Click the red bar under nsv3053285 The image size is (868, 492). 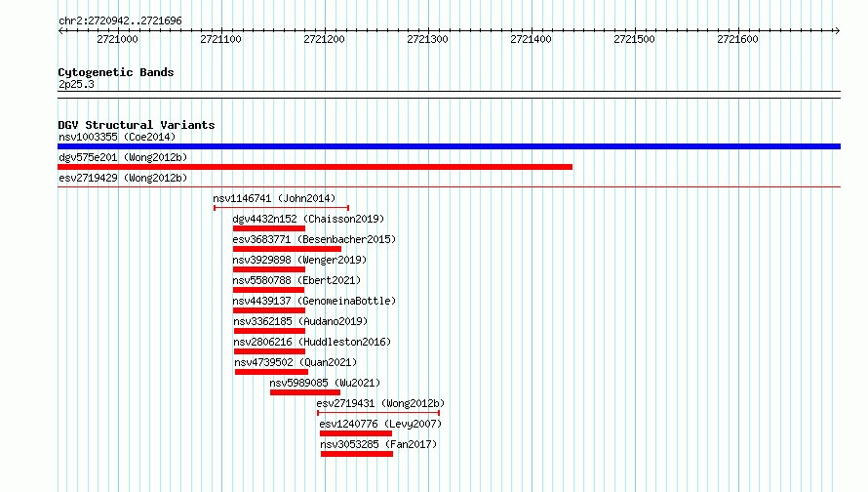[x=357, y=454]
